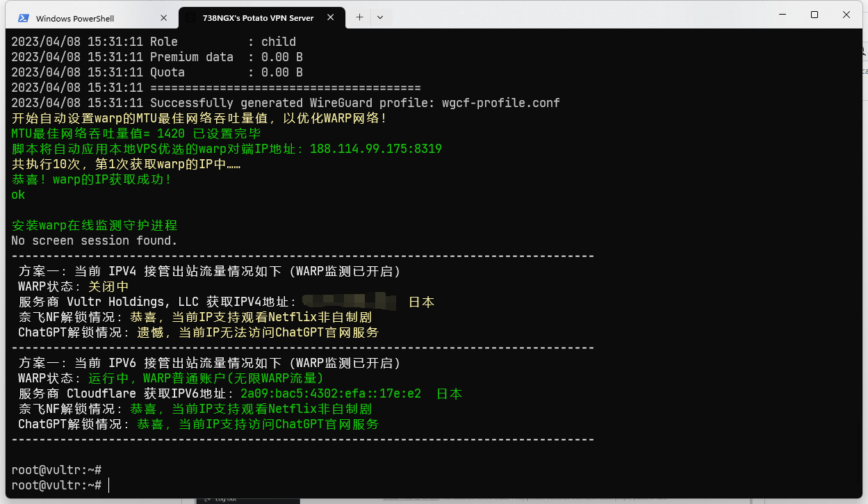This screenshot has width=868, height=504.
Task: Click the 'Role : child' log line
Action: pyautogui.click(x=154, y=42)
